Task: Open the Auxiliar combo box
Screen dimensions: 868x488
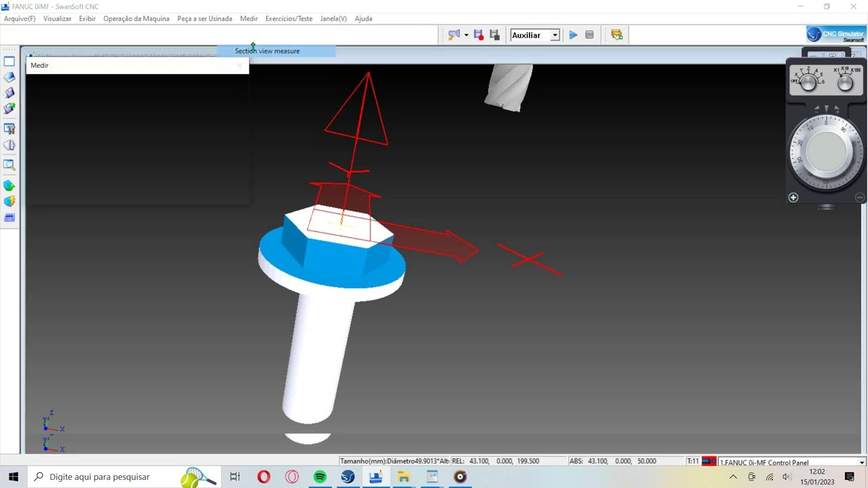Action: pyautogui.click(x=535, y=35)
